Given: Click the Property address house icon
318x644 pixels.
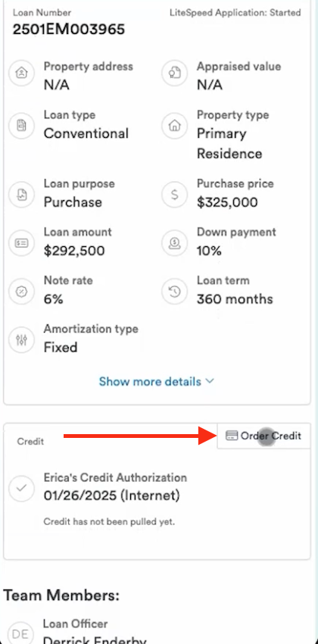Looking at the screenshot, I should click(21, 73).
